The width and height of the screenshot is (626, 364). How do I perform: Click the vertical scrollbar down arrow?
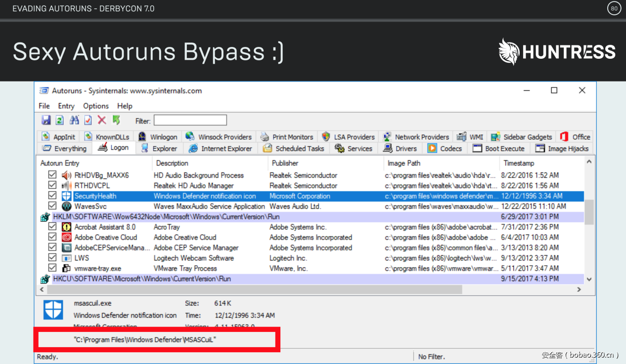point(589,279)
